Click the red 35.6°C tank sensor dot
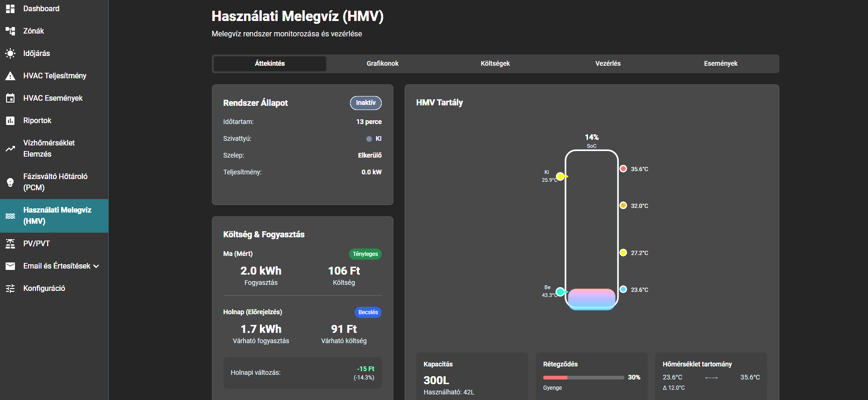The width and height of the screenshot is (868, 400). click(x=623, y=169)
